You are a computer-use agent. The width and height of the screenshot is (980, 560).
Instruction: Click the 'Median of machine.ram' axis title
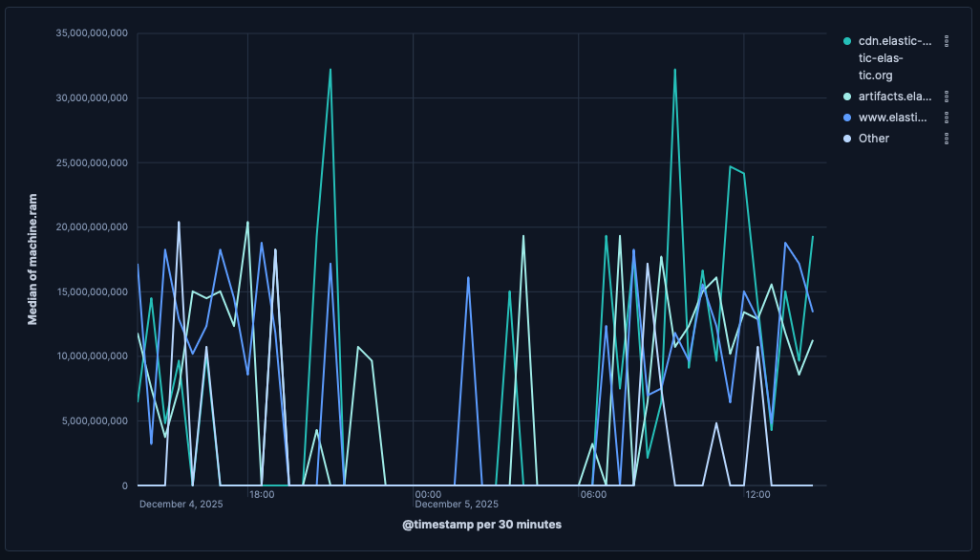point(32,259)
